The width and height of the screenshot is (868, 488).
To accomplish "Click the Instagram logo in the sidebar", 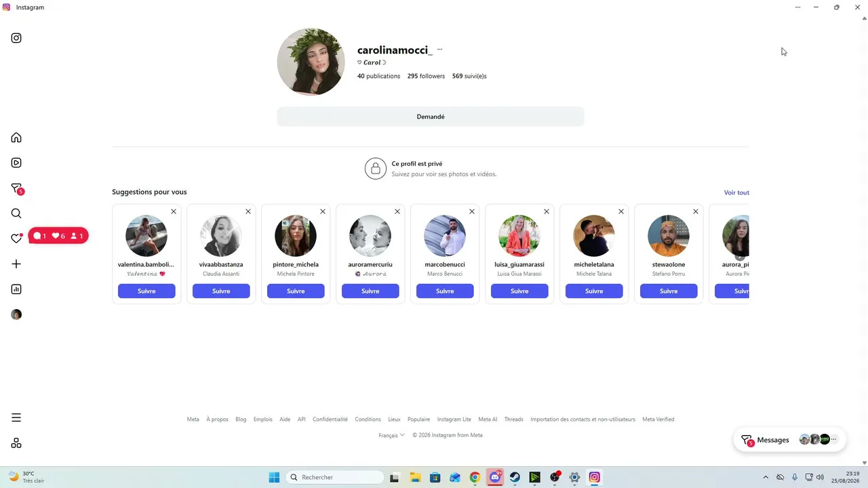I will [16, 38].
